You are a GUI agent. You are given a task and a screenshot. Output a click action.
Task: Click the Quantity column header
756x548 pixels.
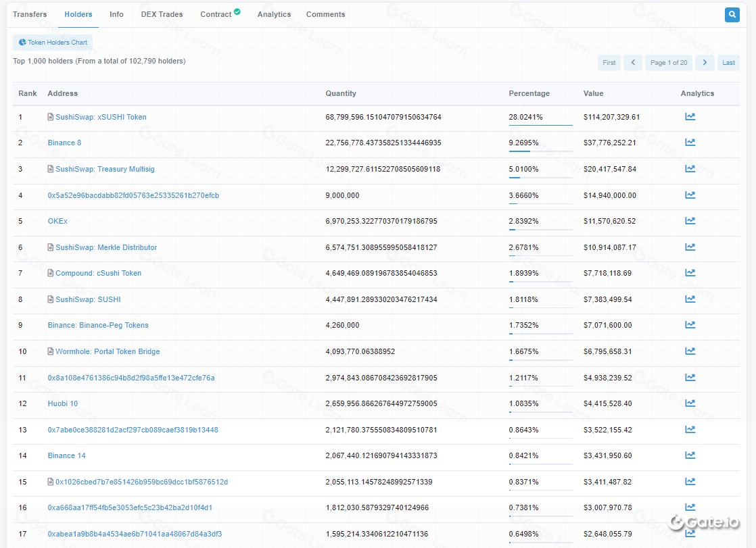(341, 93)
